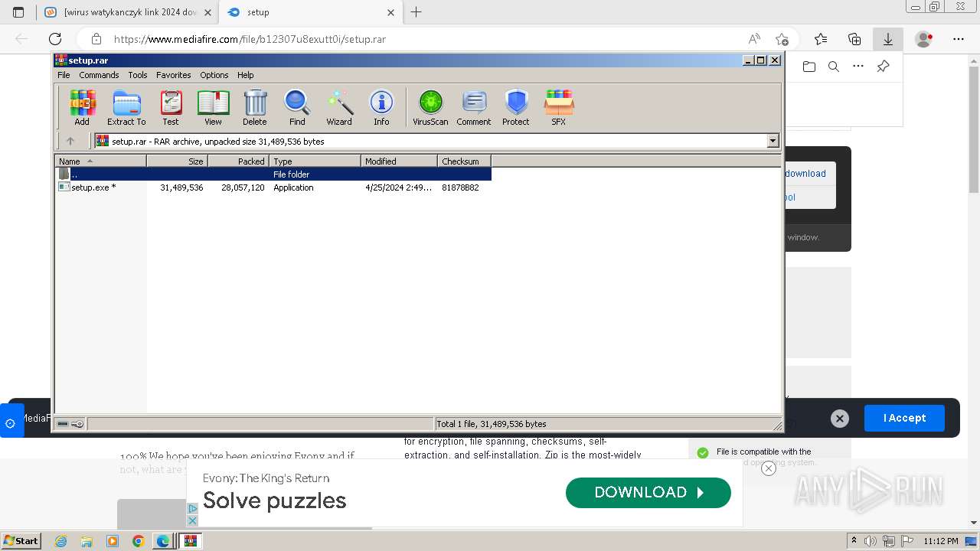Open Internet Explorer from taskbar
Screen dimensions: 980x551
(x=60, y=541)
